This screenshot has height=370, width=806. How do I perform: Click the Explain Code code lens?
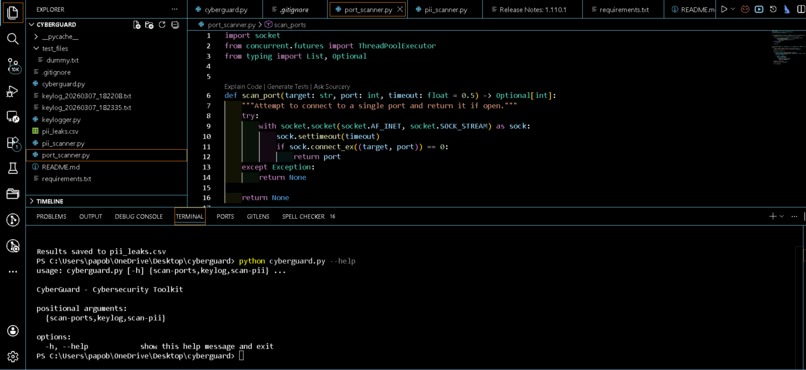click(244, 87)
